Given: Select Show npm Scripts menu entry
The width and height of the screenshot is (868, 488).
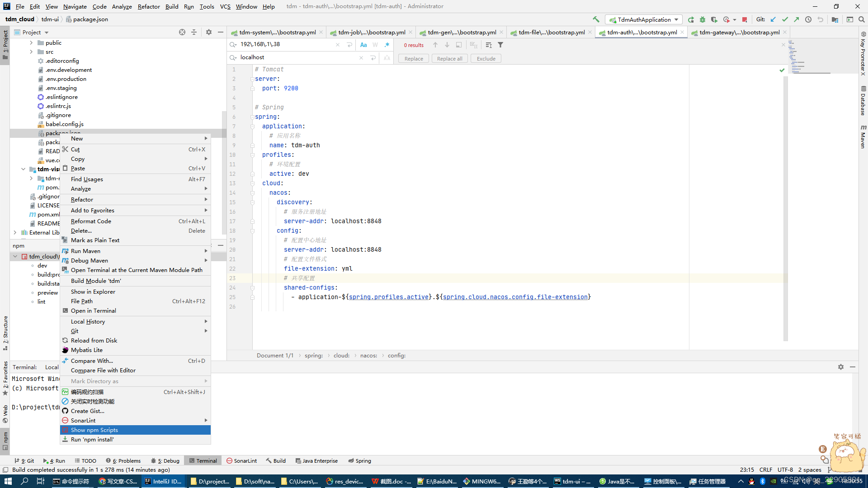Looking at the screenshot, I should click(94, 430).
